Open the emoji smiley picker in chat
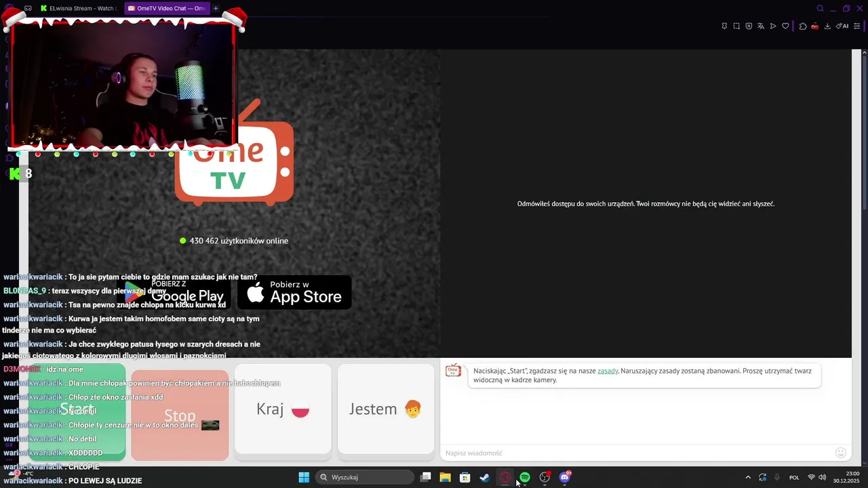 point(841,453)
